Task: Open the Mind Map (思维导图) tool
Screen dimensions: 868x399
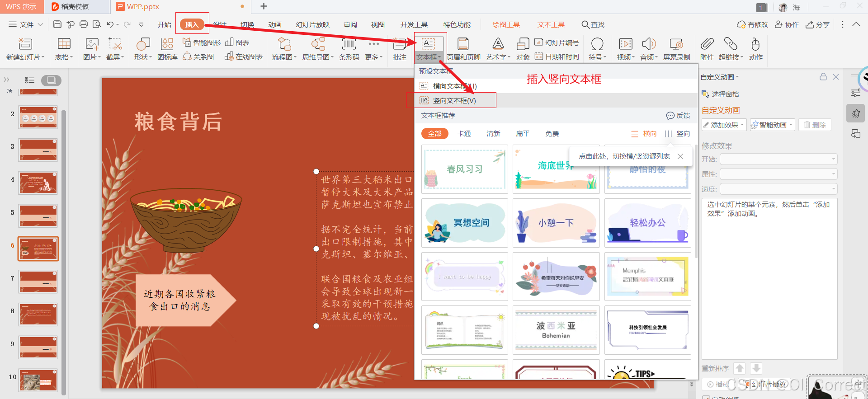Action: [318, 49]
